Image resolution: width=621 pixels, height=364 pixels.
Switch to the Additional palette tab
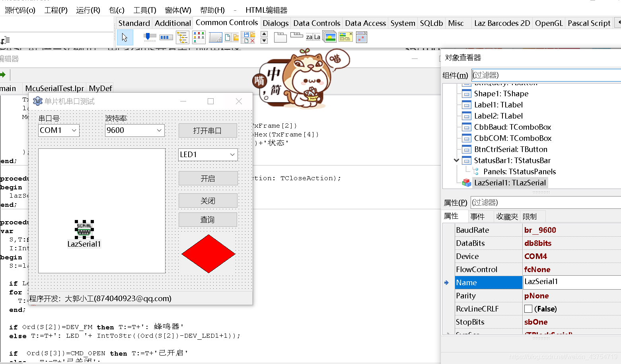[173, 23]
